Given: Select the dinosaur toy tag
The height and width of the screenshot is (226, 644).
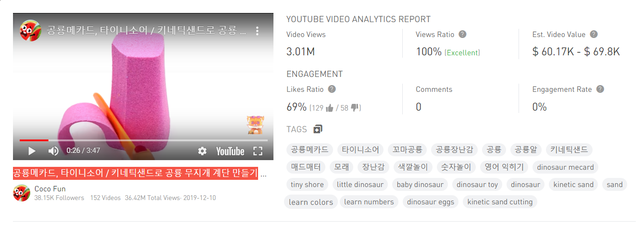Looking at the screenshot, I should click(477, 184).
